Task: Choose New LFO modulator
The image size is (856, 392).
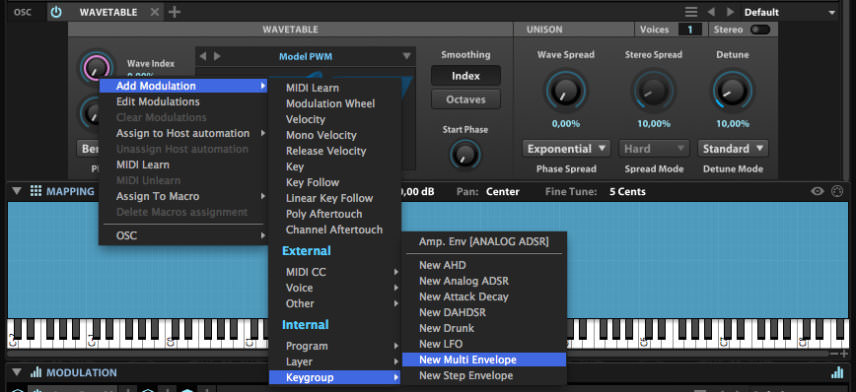Action: tap(484, 344)
